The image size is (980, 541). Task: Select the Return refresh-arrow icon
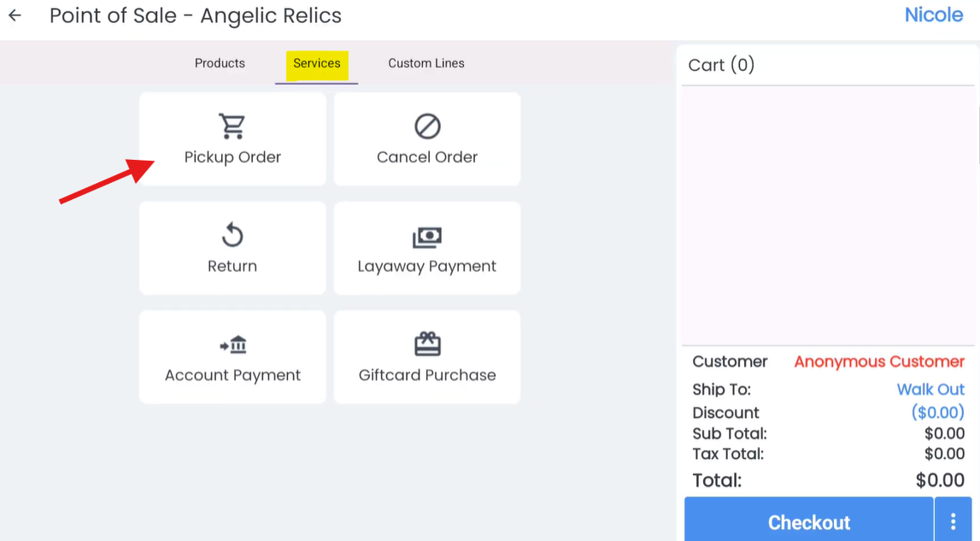pyautogui.click(x=232, y=235)
